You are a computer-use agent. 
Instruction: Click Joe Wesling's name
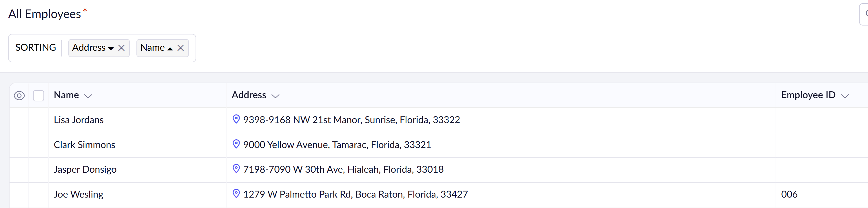79,194
